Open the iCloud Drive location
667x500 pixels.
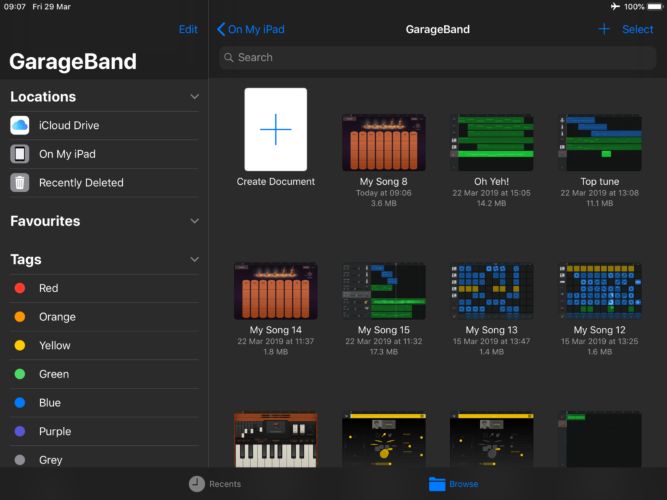[x=68, y=126]
